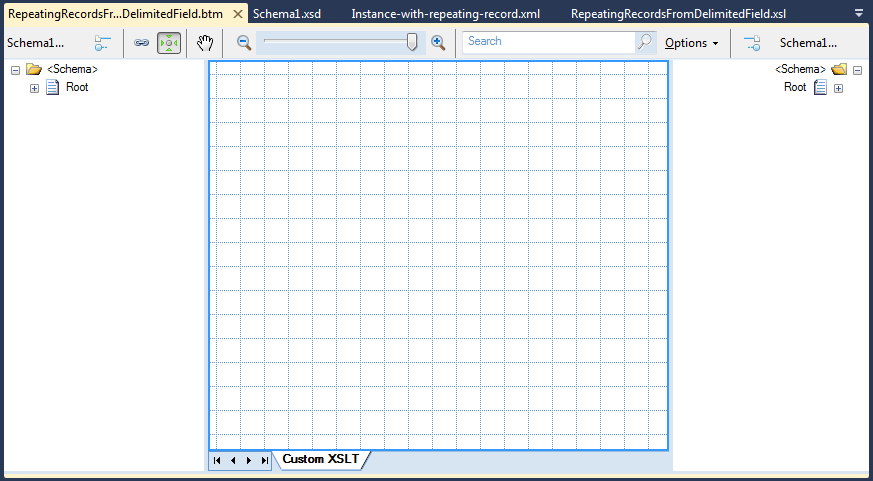Switch to Schema1.xsd tab

pyautogui.click(x=287, y=14)
